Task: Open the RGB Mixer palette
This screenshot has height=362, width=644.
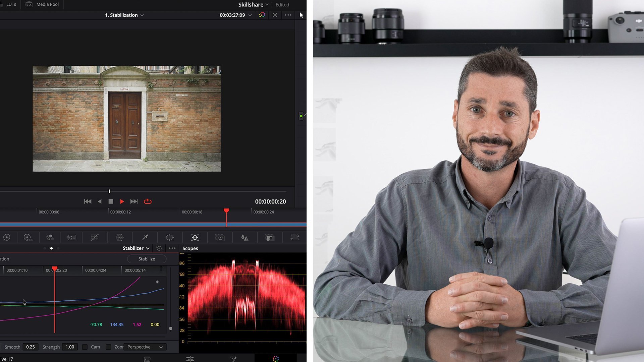Action: click(x=50, y=238)
